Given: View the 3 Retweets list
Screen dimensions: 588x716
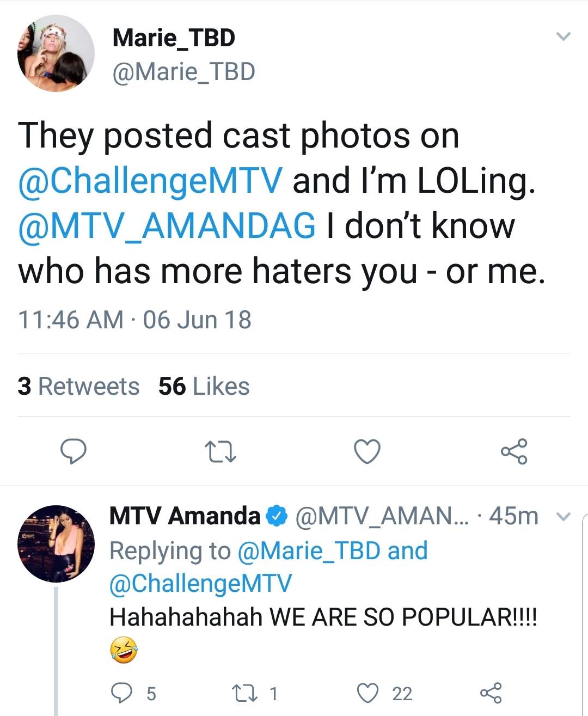Looking at the screenshot, I should [78, 386].
